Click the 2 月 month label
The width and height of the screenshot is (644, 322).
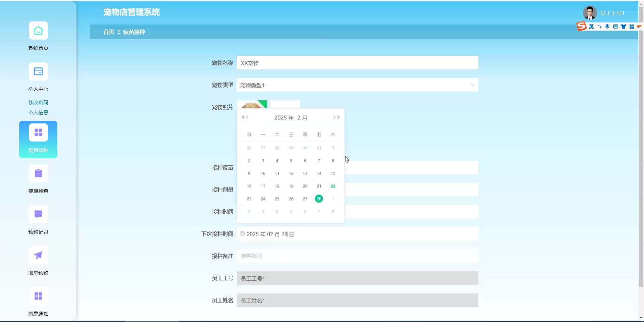pos(302,118)
